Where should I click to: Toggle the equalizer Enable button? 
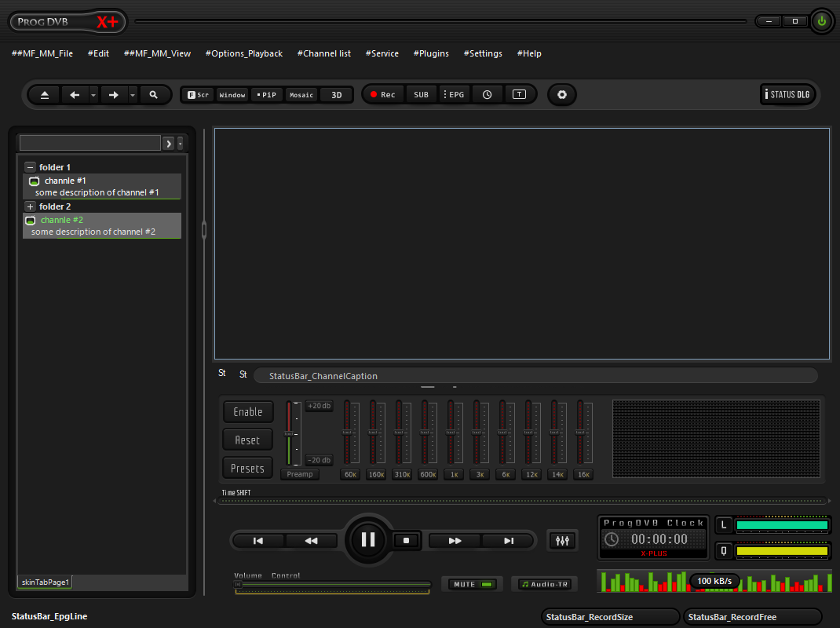click(248, 412)
